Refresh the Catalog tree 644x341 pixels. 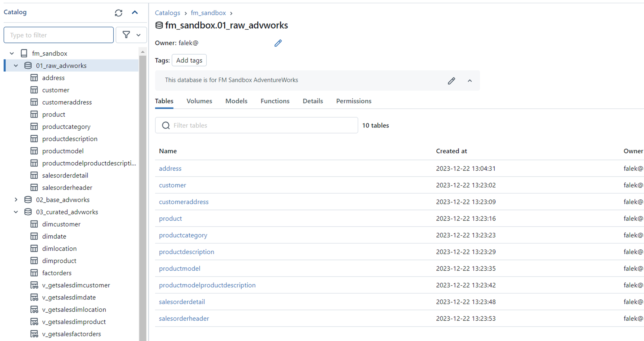118,13
